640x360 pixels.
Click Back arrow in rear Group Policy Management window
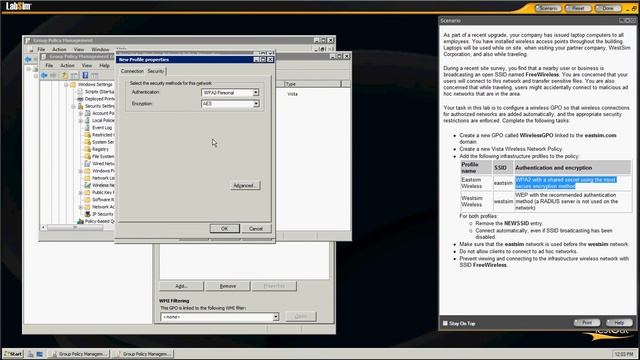(x=28, y=60)
